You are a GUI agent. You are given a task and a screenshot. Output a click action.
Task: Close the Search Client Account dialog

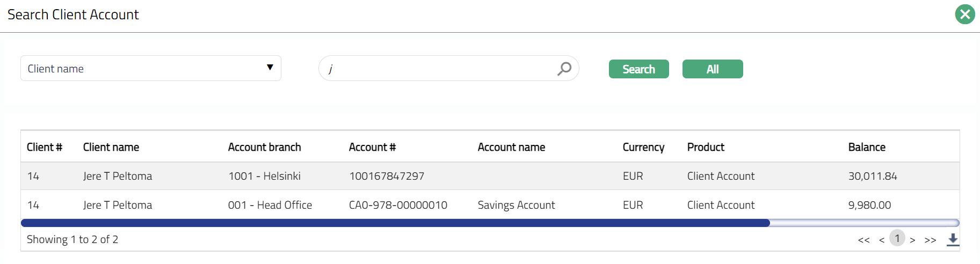[964, 14]
